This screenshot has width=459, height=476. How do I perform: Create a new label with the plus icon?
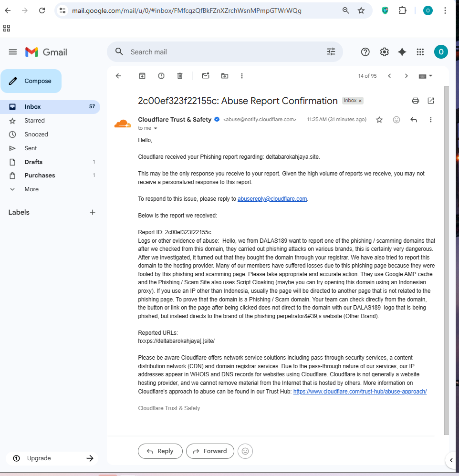coord(93,212)
